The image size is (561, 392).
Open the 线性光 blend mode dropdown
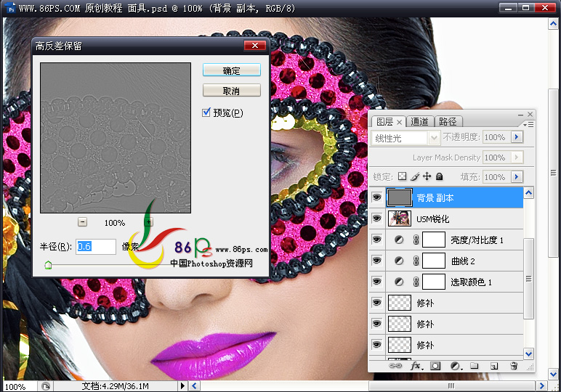pos(405,137)
